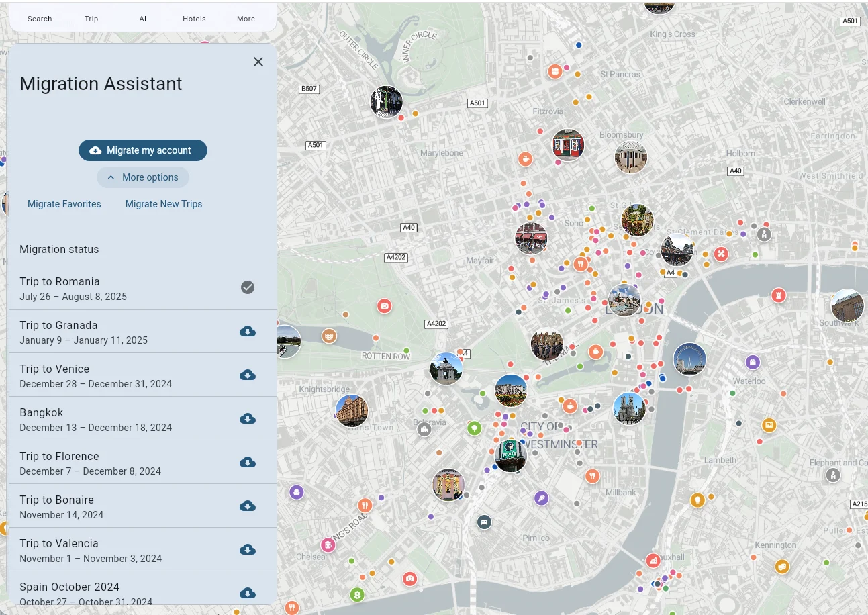Select the Search tab
Viewport: 868px width, 615px height.
coord(40,19)
